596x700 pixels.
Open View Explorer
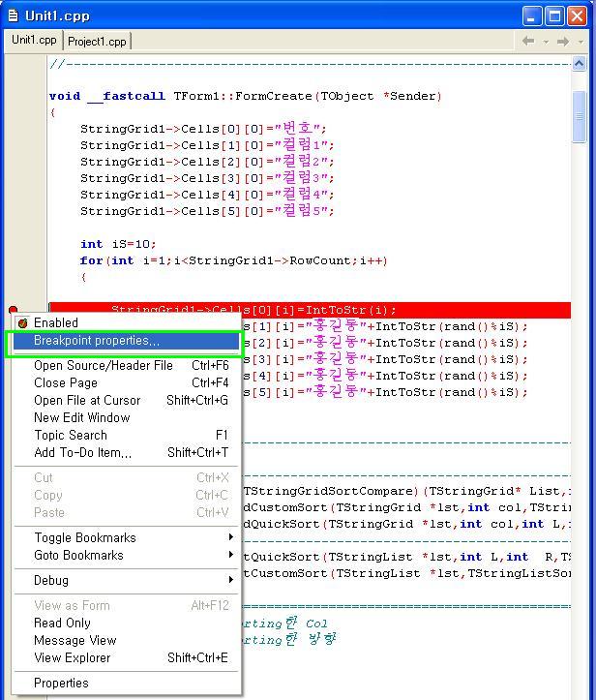coord(73,657)
